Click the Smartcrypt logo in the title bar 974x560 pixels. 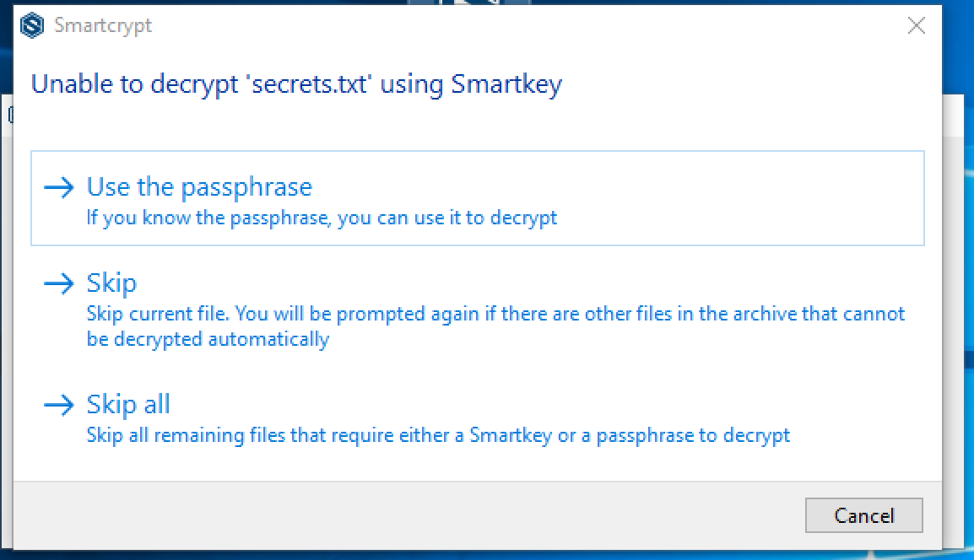tap(32, 25)
